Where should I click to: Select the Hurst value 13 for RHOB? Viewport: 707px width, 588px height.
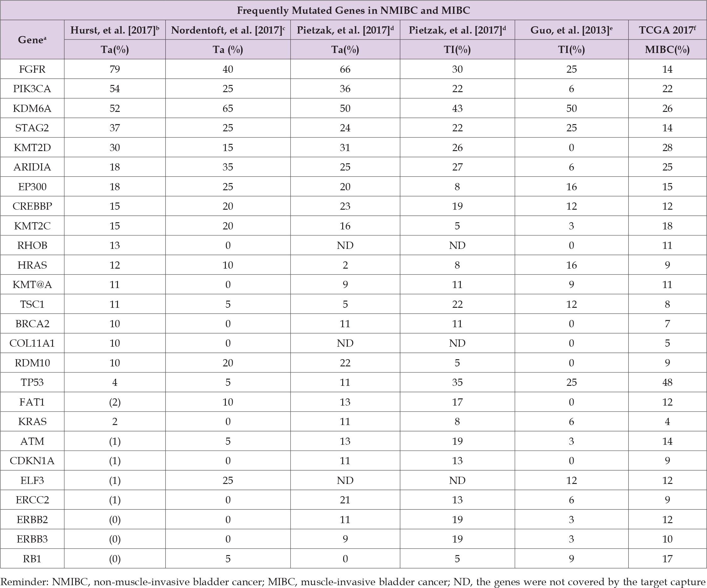click(x=115, y=245)
